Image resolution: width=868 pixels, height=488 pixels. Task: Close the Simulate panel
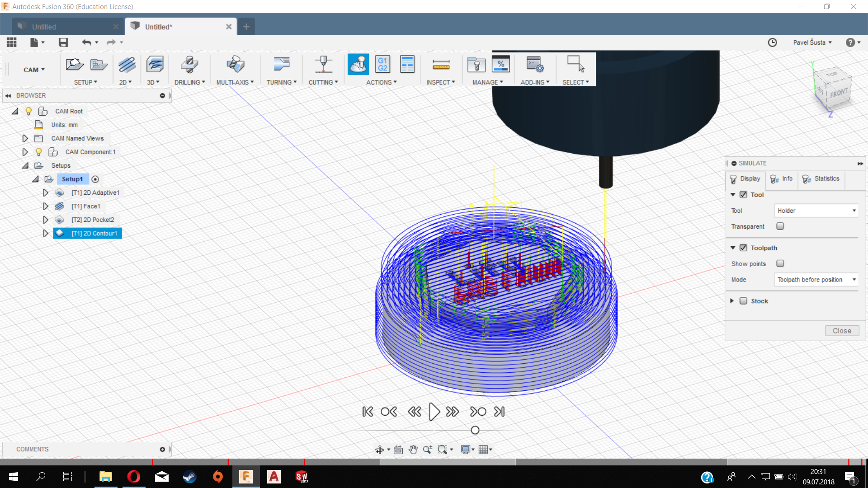click(841, 331)
